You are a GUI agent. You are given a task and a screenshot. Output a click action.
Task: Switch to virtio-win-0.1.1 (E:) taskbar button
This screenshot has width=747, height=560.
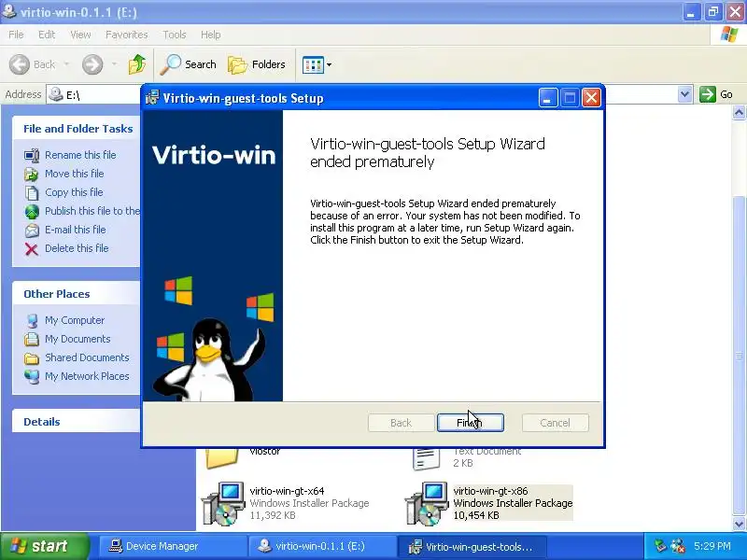[322, 547]
